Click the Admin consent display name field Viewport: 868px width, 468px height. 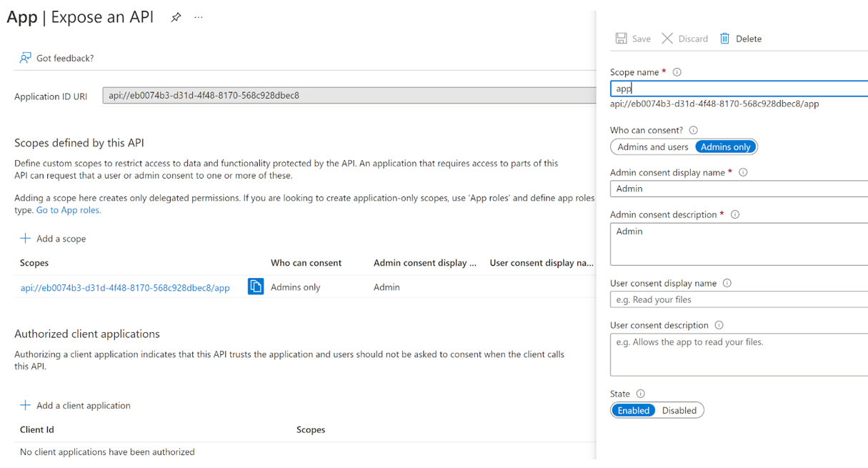pyautogui.click(x=739, y=189)
